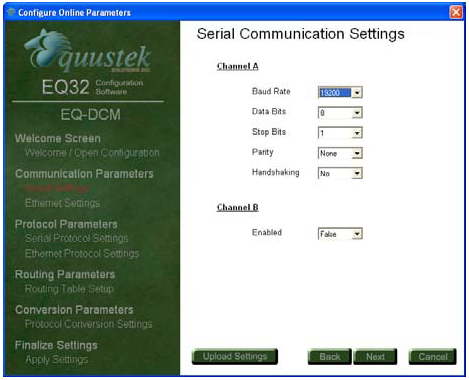
Task: Click the Back button
Action: [330, 357]
